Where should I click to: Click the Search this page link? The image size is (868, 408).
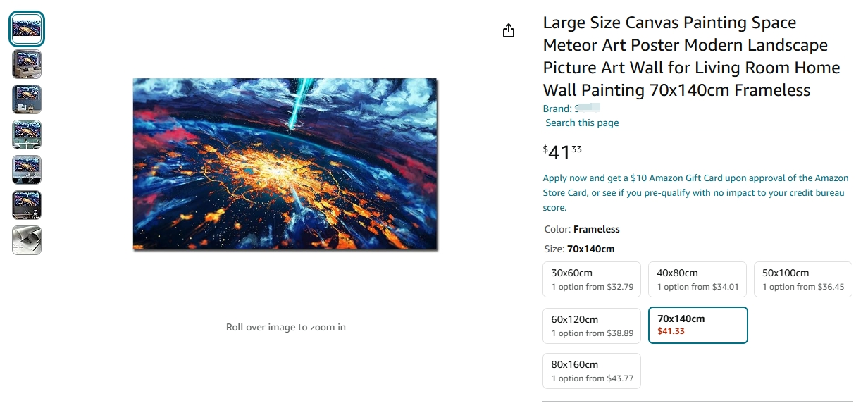pos(582,123)
